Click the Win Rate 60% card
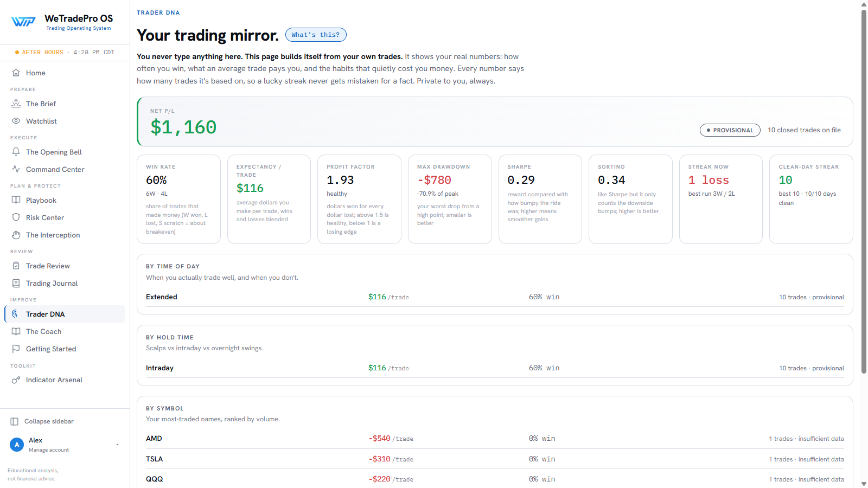The image size is (868, 488). [178, 199]
